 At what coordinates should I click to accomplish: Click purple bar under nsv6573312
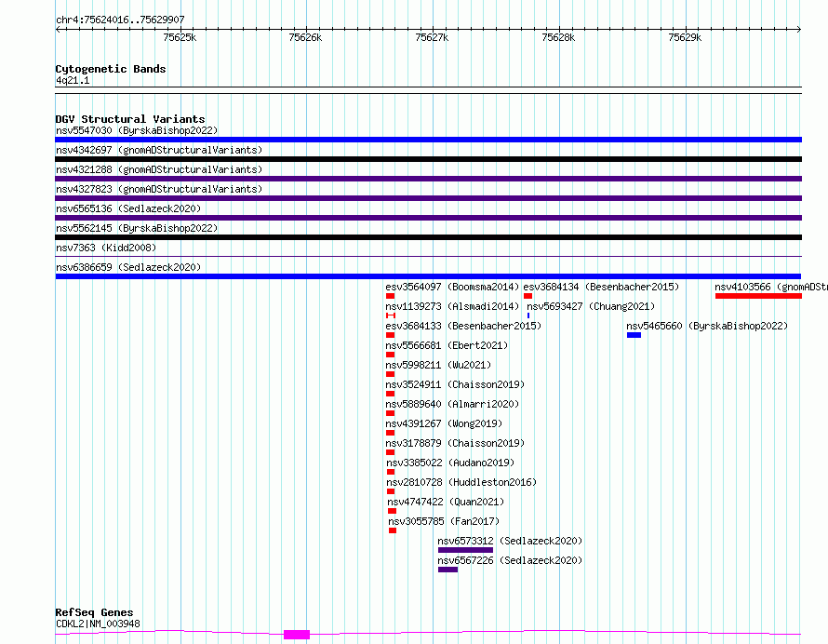(x=465, y=550)
